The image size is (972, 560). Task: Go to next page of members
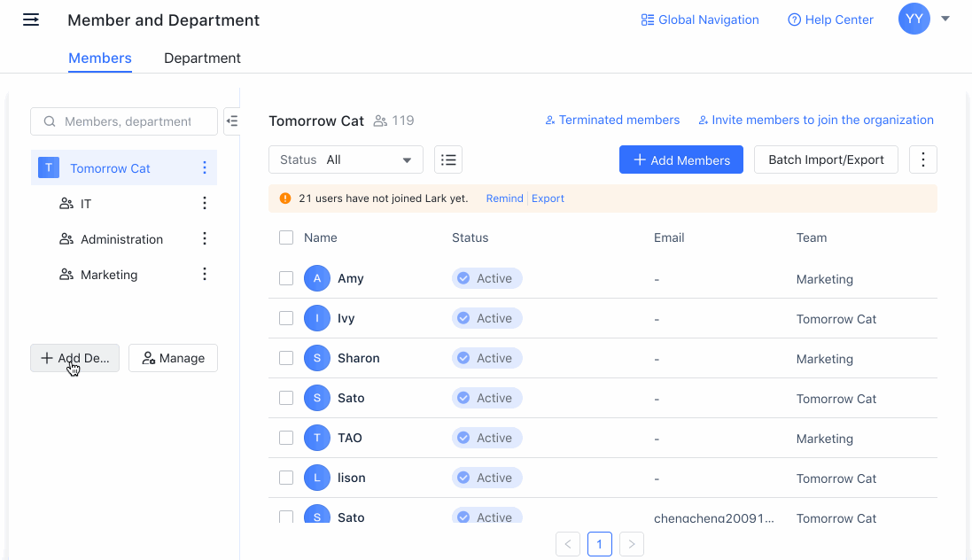pyautogui.click(x=631, y=544)
